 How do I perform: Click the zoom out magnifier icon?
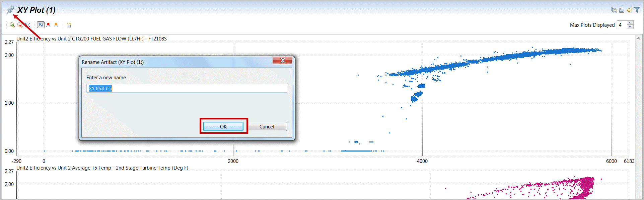(x=20, y=25)
